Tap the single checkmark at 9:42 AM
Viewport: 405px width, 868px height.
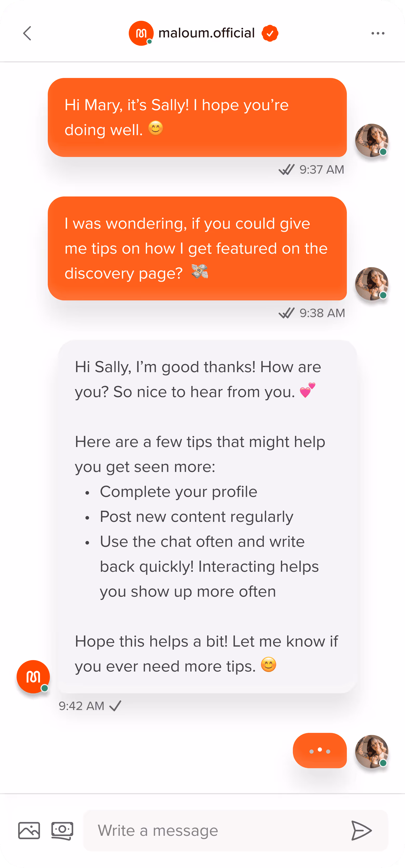click(x=116, y=706)
